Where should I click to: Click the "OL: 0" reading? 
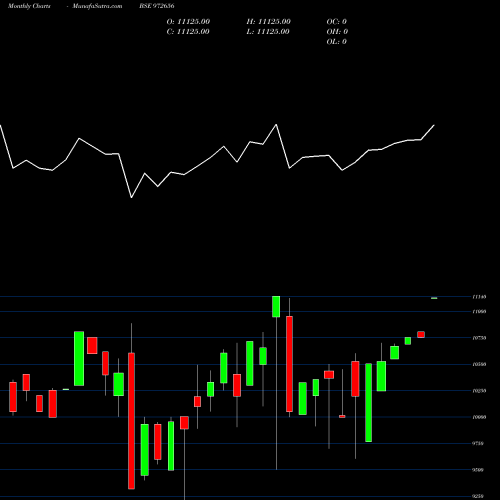point(337,42)
